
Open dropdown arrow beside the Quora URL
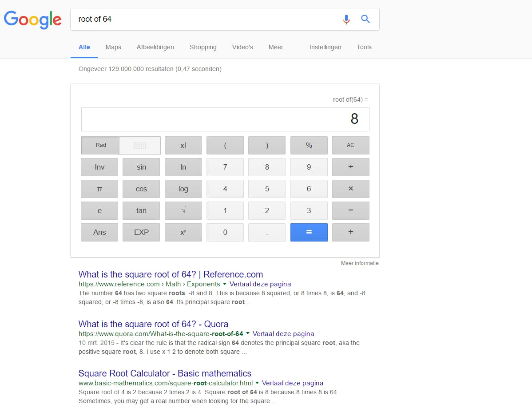coord(248,334)
